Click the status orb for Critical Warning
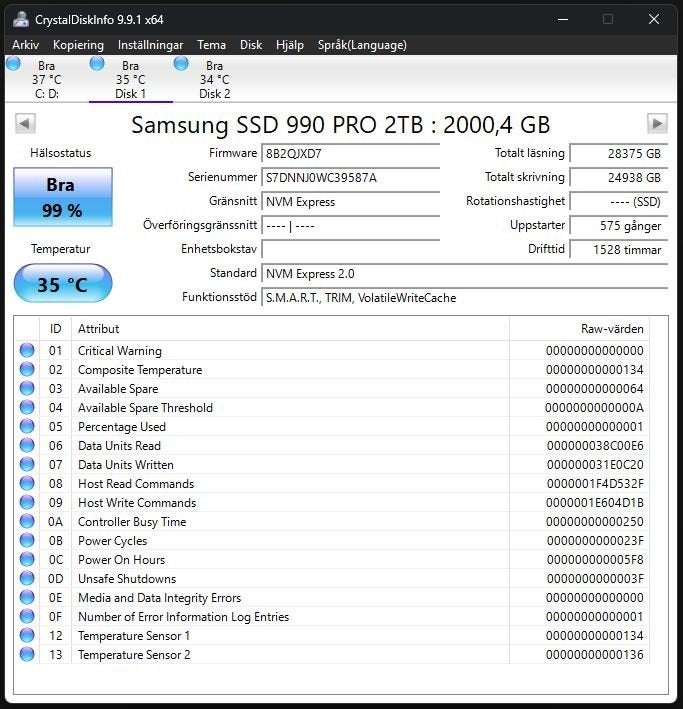 click(x=27, y=350)
